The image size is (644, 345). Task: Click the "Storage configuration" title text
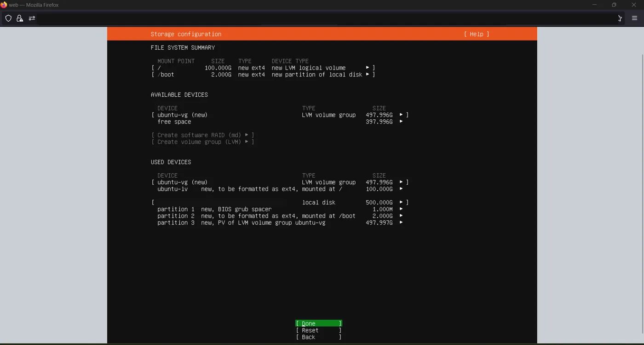(186, 34)
